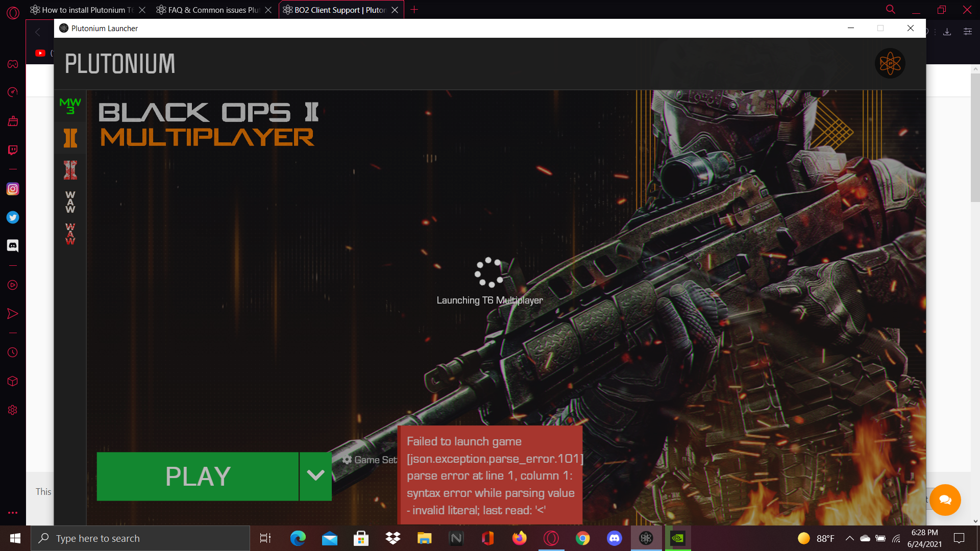980x551 pixels.
Task: Open GX Cleaner icon in sidebar
Action: 13,121
